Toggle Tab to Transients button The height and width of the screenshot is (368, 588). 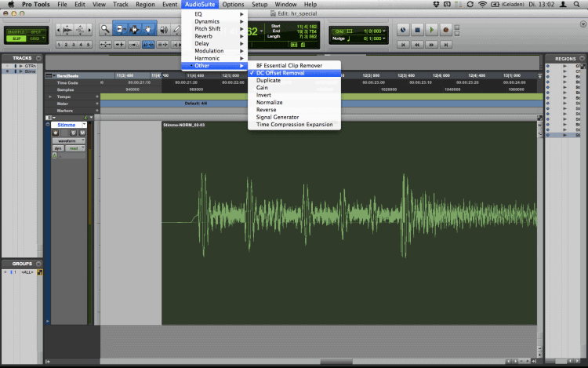click(120, 44)
